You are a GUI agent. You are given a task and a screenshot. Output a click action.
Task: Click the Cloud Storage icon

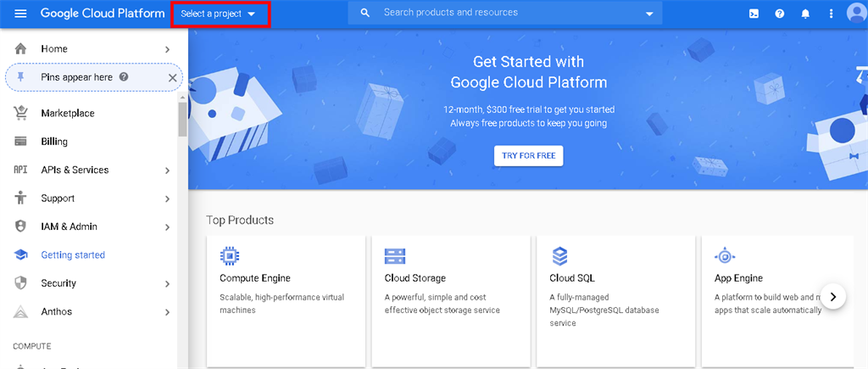point(395,255)
